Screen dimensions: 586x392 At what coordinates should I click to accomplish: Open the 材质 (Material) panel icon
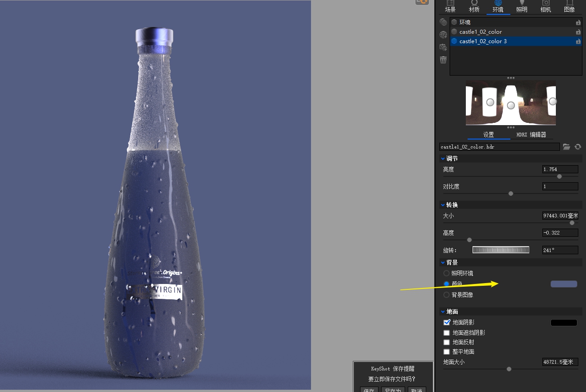[473, 6]
